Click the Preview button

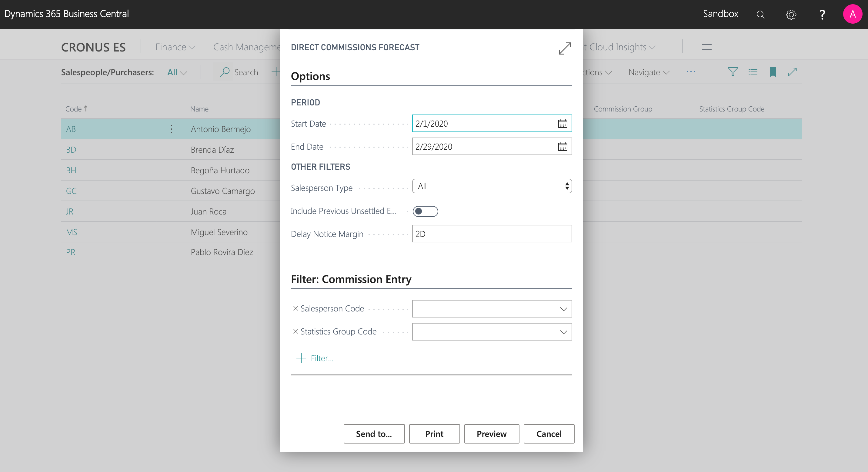point(491,434)
